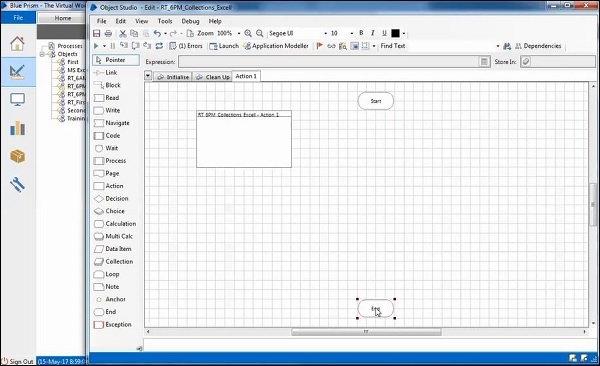The image size is (600, 366).
Task: Click the black font color swatch
Action: point(395,33)
